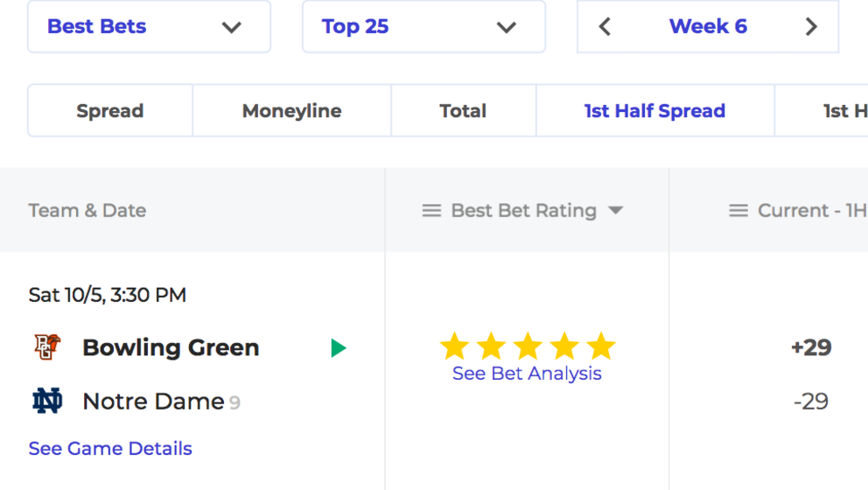This screenshot has width=868, height=490.
Task: Click the Team & Date column header
Action: point(87,210)
